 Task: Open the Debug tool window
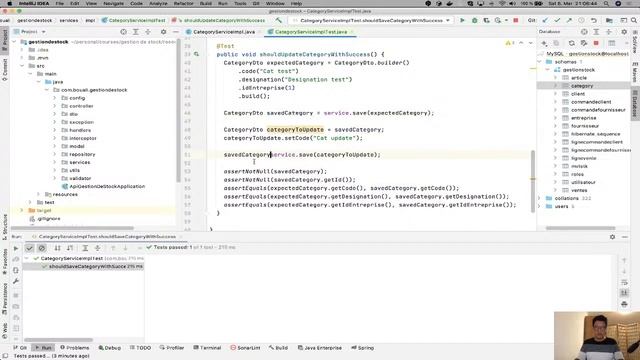[109, 348]
